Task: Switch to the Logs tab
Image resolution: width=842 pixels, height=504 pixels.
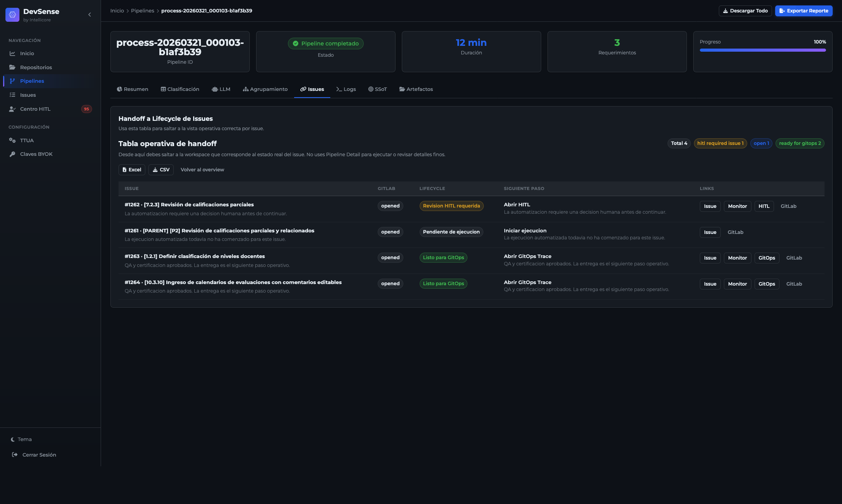Action: coord(346,89)
